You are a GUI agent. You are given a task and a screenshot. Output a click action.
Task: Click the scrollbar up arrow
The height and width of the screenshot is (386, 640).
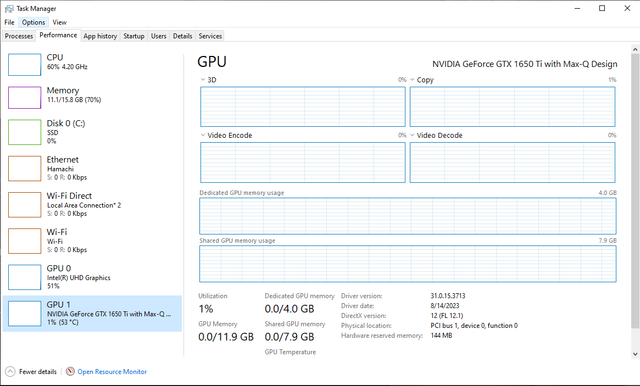[x=635, y=49]
